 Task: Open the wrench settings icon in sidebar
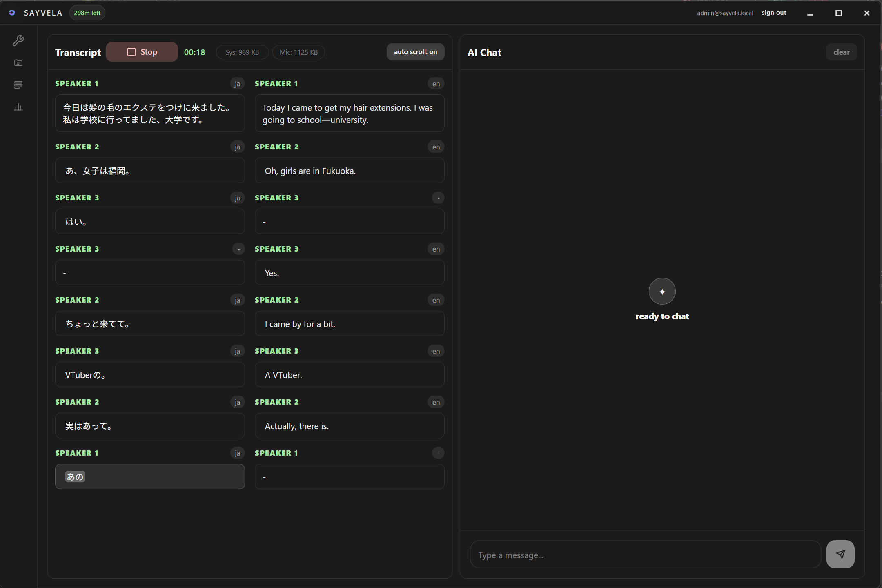pyautogui.click(x=18, y=40)
